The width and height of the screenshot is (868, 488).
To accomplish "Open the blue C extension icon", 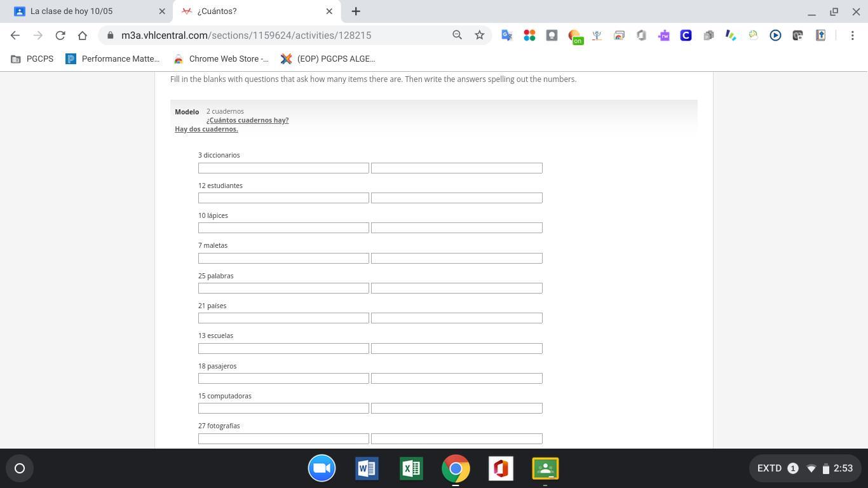I will tap(686, 36).
